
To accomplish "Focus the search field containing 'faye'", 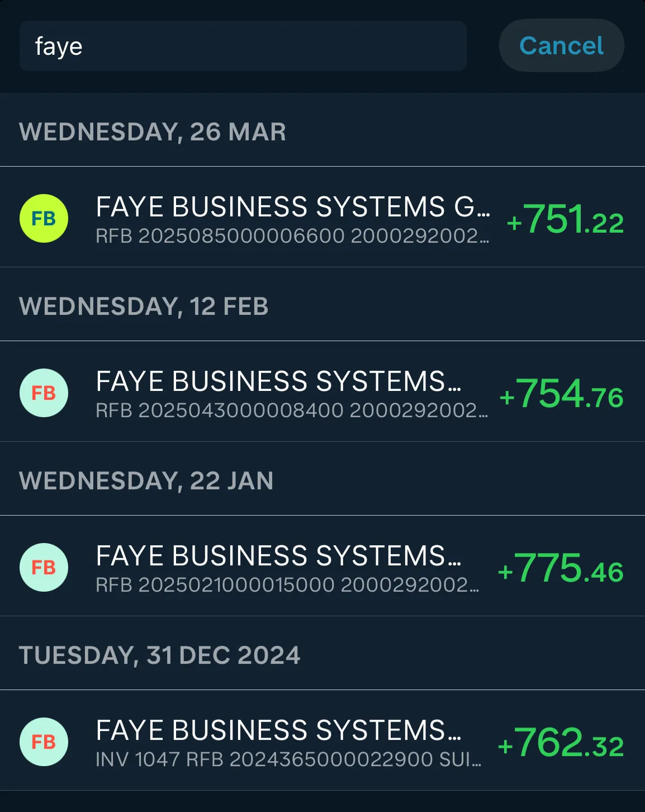I will click(243, 46).
